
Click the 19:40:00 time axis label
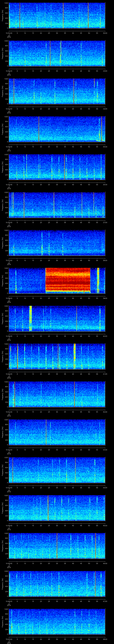click(9, 374)
